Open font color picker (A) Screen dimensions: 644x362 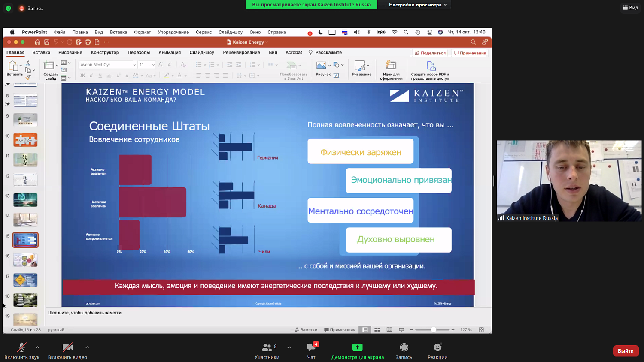(180, 75)
